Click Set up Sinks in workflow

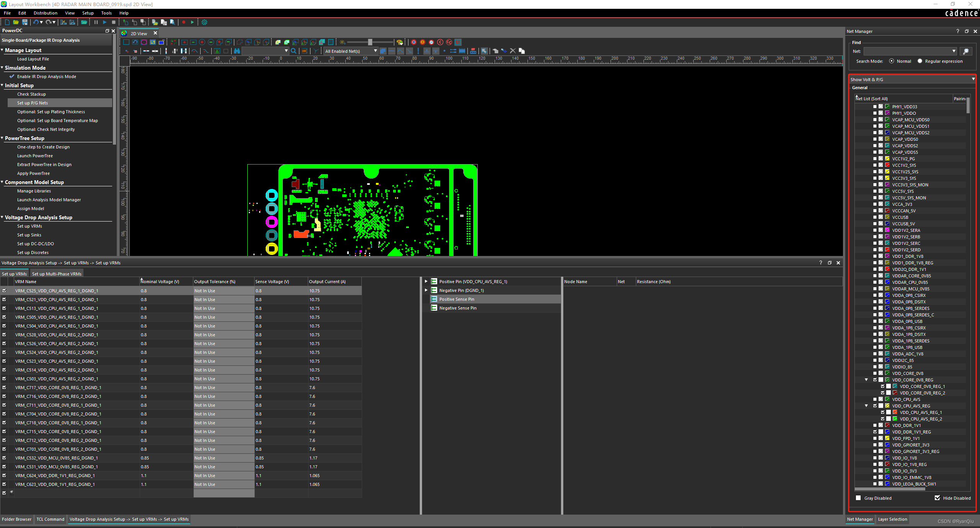29,235
